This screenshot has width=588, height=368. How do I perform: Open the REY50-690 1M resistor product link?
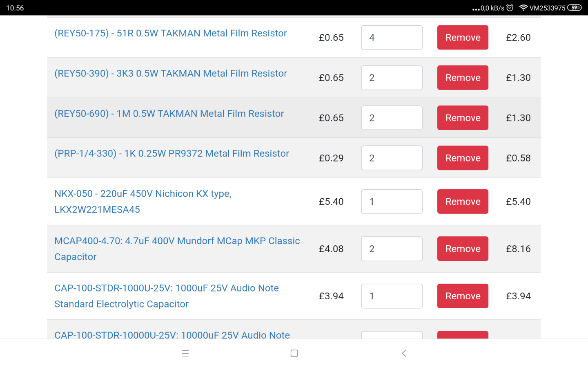169,113
